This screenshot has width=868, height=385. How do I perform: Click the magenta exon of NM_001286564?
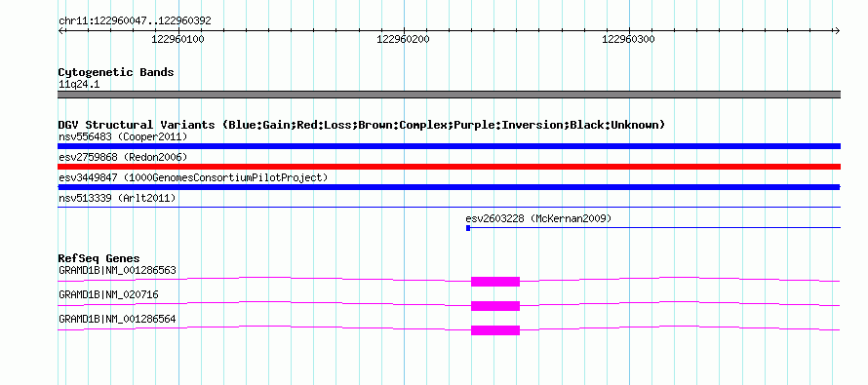pyautogui.click(x=495, y=330)
